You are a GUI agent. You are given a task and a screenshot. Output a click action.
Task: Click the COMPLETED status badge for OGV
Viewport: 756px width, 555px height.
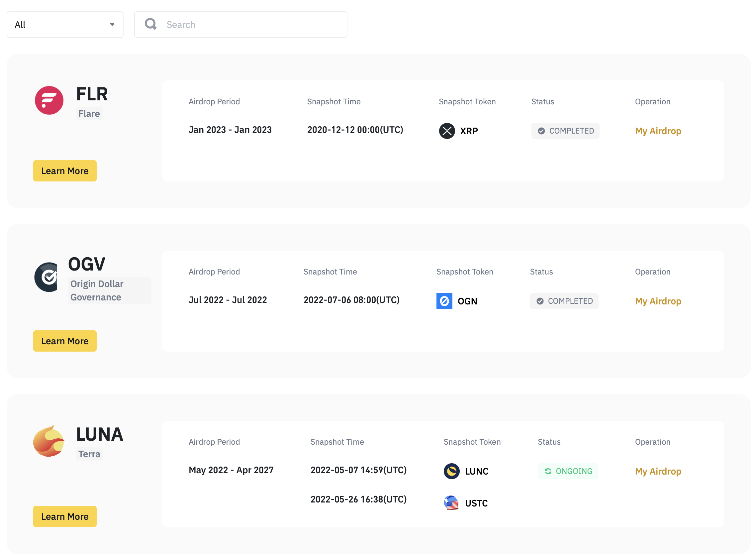pos(564,301)
